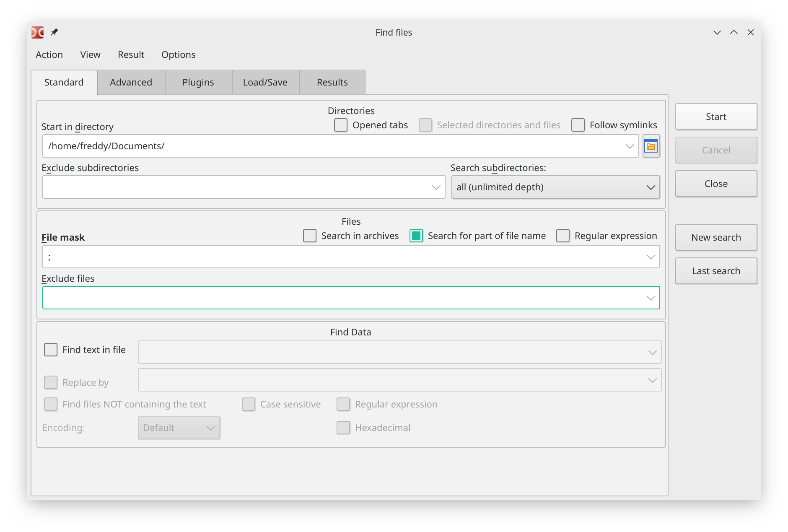Click inside the Exclude files input field
The width and height of the screenshot is (788, 532).
coord(344,298)
